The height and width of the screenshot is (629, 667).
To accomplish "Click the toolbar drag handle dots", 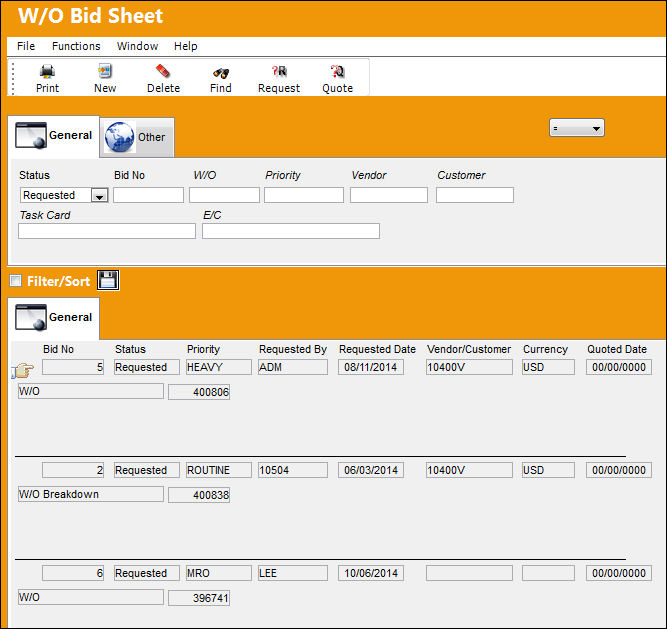I will 13,78.
